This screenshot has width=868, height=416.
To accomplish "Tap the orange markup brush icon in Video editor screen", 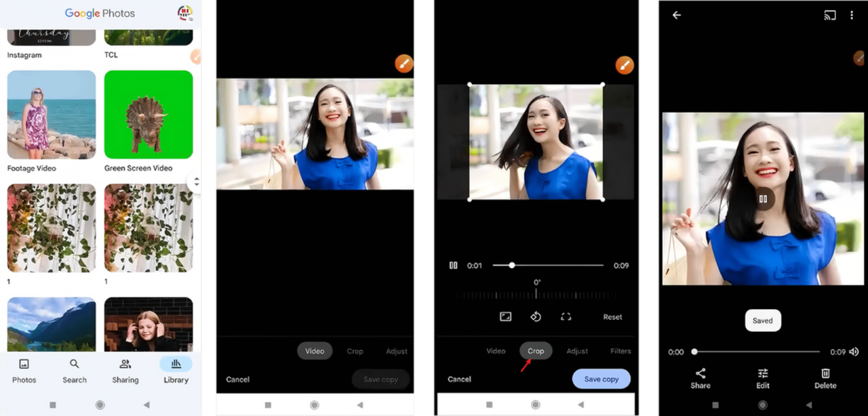I will 403,64.
